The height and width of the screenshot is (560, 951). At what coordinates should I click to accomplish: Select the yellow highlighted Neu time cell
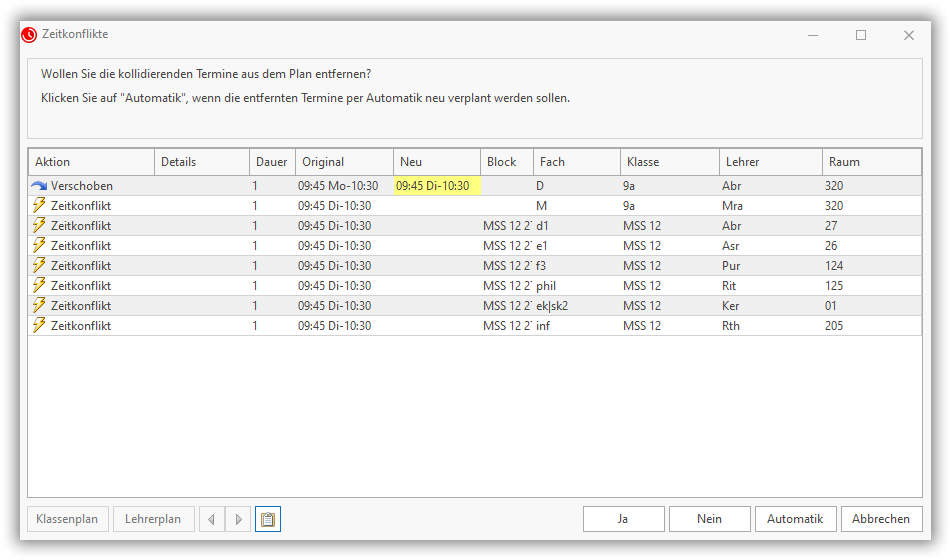437,186
